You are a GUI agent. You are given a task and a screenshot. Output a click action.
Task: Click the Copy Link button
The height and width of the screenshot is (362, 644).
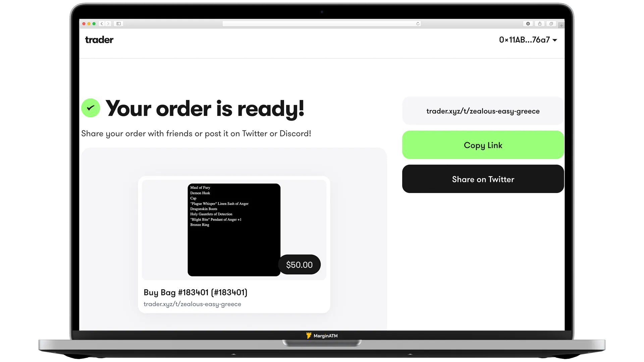[x=483, y=145]
